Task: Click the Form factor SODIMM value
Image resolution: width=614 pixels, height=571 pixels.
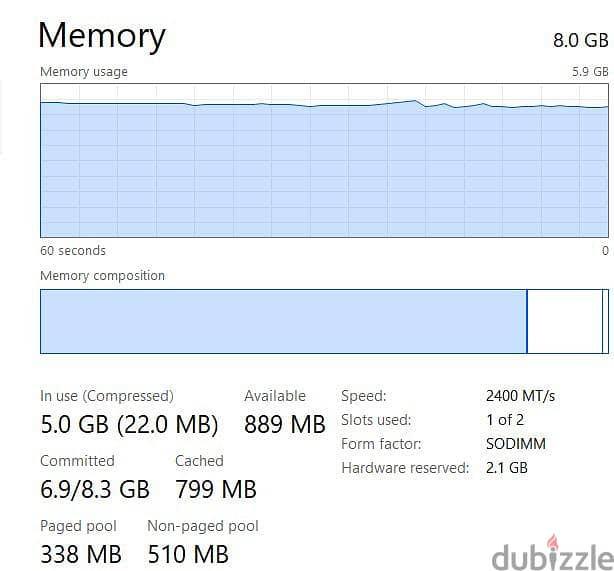Action: (516, 444)
